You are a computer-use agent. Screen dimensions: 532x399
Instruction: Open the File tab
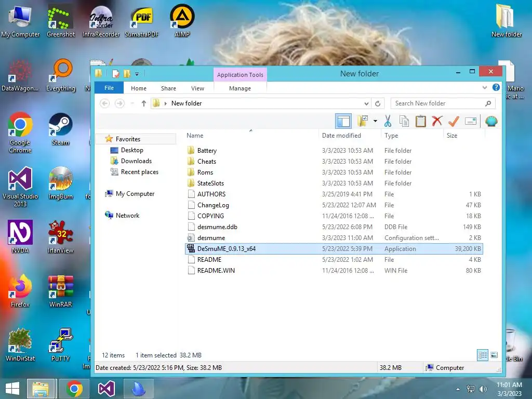pyautogui.click(x=109, y=88)
